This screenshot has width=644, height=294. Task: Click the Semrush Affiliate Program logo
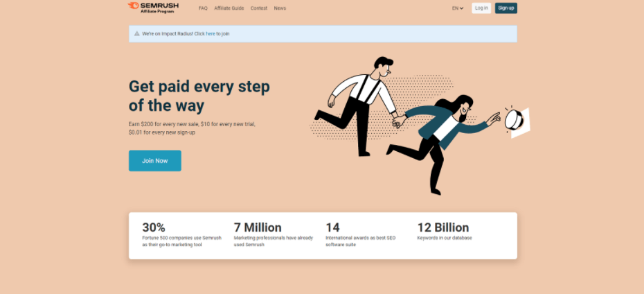pos(153,8)
